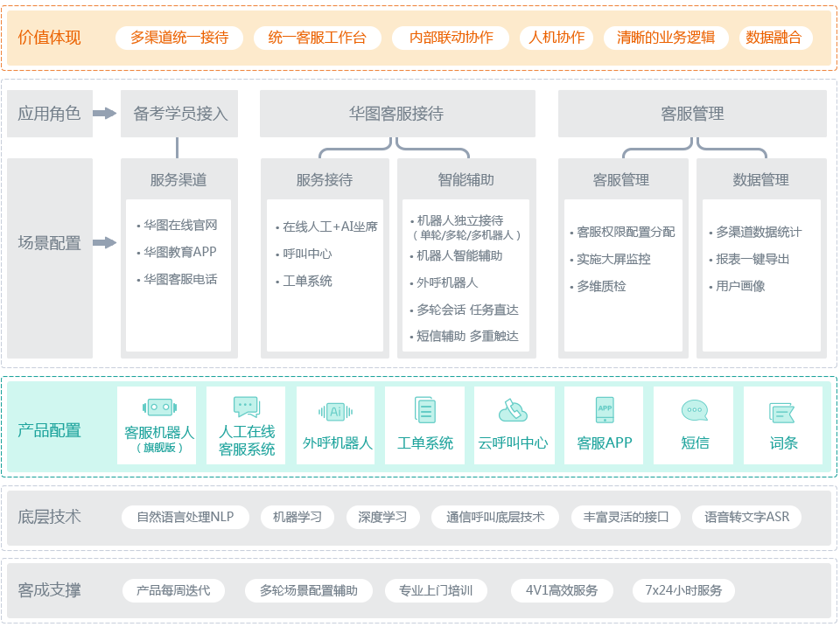
Task: Click 客服权限配置分配 list item
Action: click(623, 233)
